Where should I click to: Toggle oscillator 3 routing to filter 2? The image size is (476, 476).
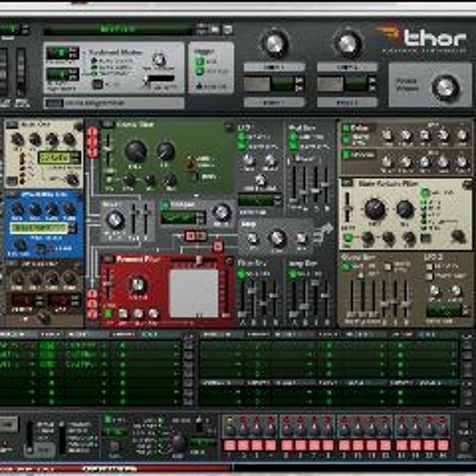tap(92, 314)
